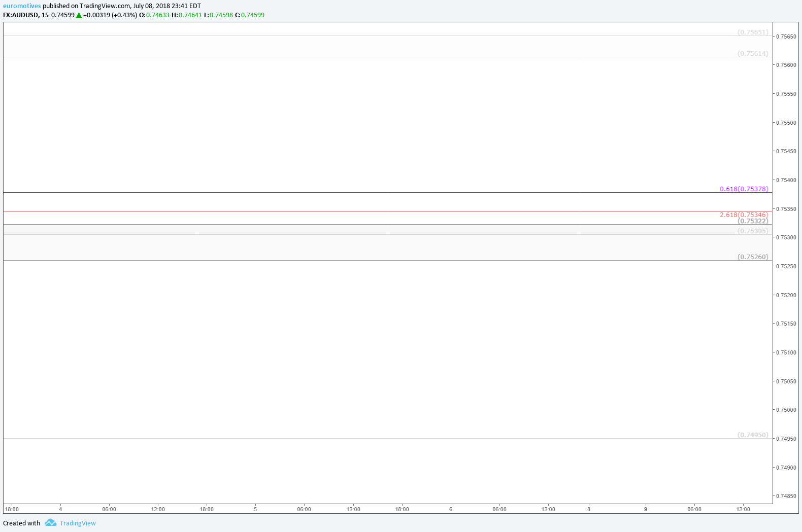Click the (0.75305) level label

click(x=753, y=231)
